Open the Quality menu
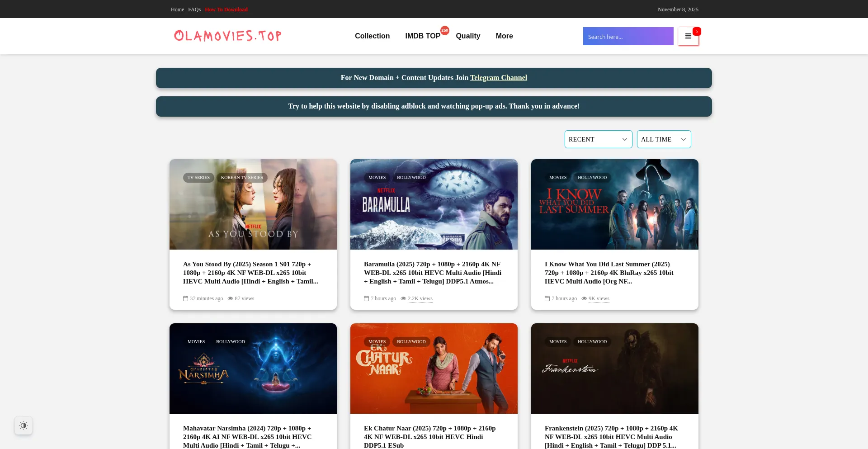This screenshot has height=449, width=868. pyautogui.click(x=467, y=36)
